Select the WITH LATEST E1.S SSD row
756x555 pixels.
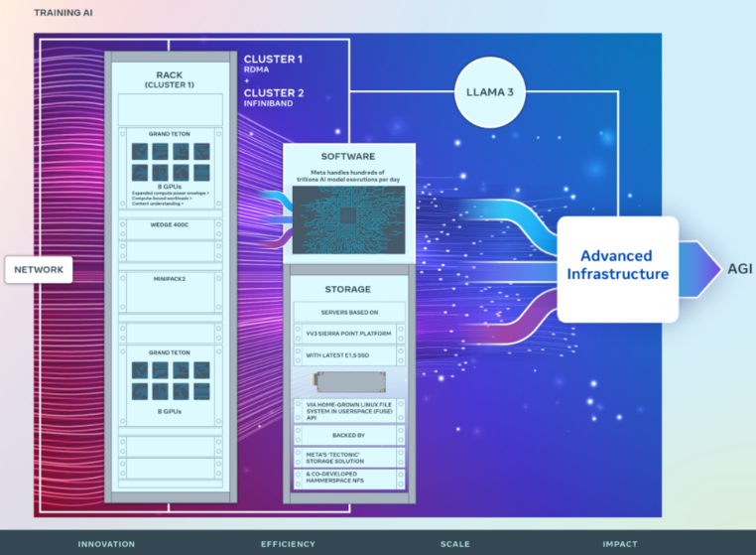tap(349, 355)
